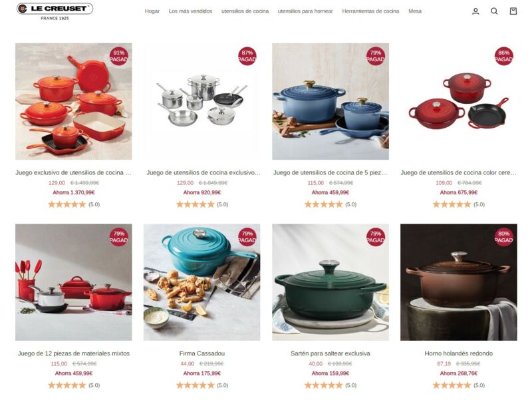The width and height of the screenshot is (532, 400).
Task: Open Juego de 12 piezas link
Action: tap(74, 353)
